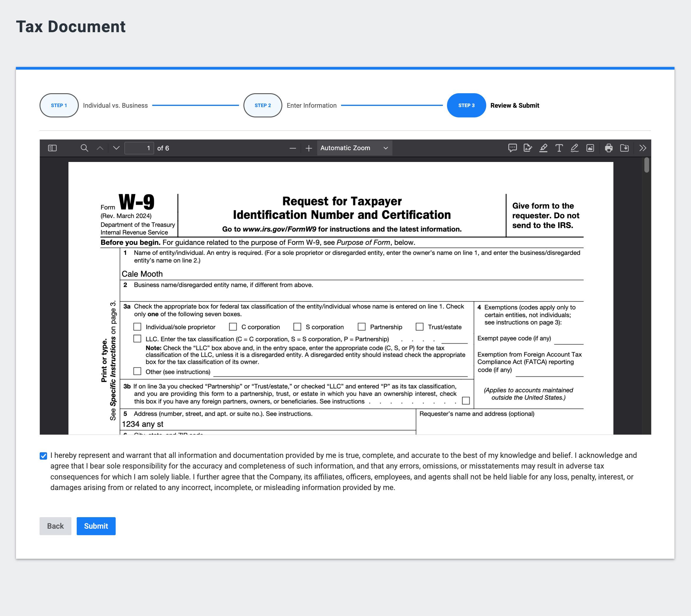Zoom out of the PDF
The height and width of the screenshot is (616, 691).
pos(293,148)
